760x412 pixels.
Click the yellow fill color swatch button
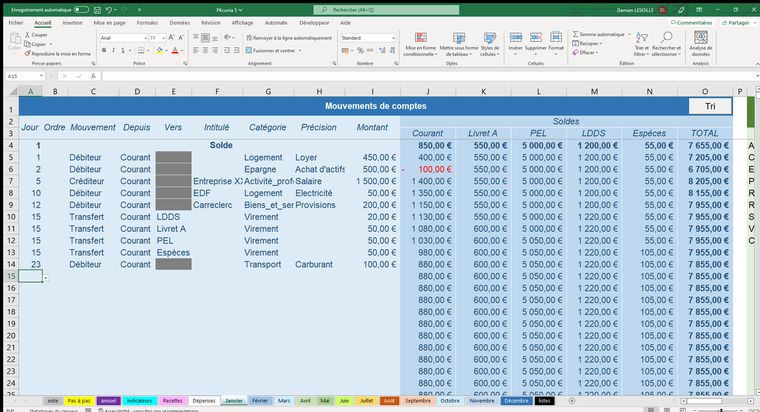pos(159,49)
